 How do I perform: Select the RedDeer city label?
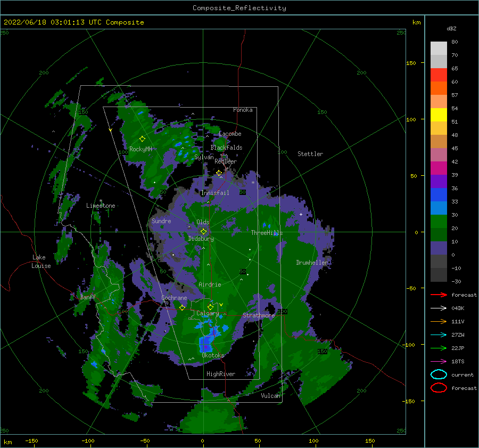[226, 161]
